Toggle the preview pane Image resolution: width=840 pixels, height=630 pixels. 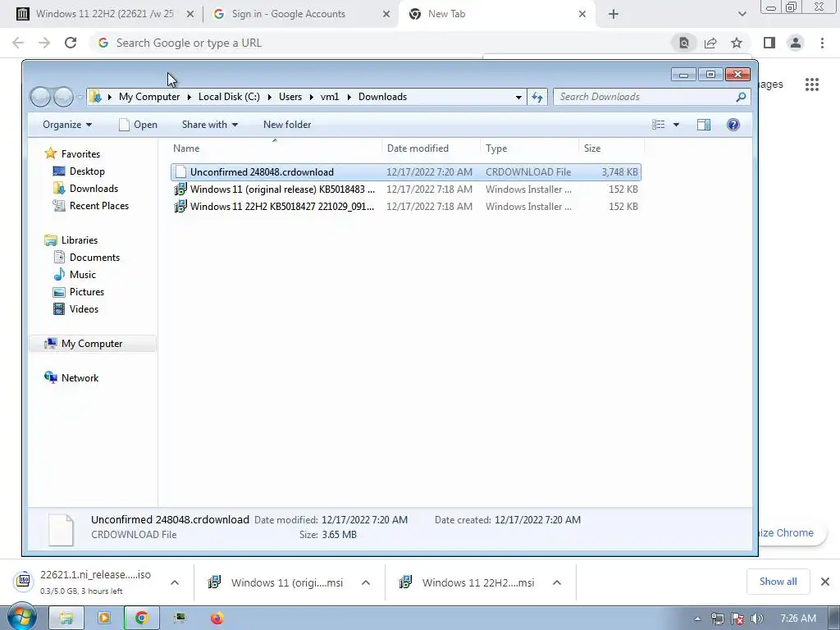(703, 125)
